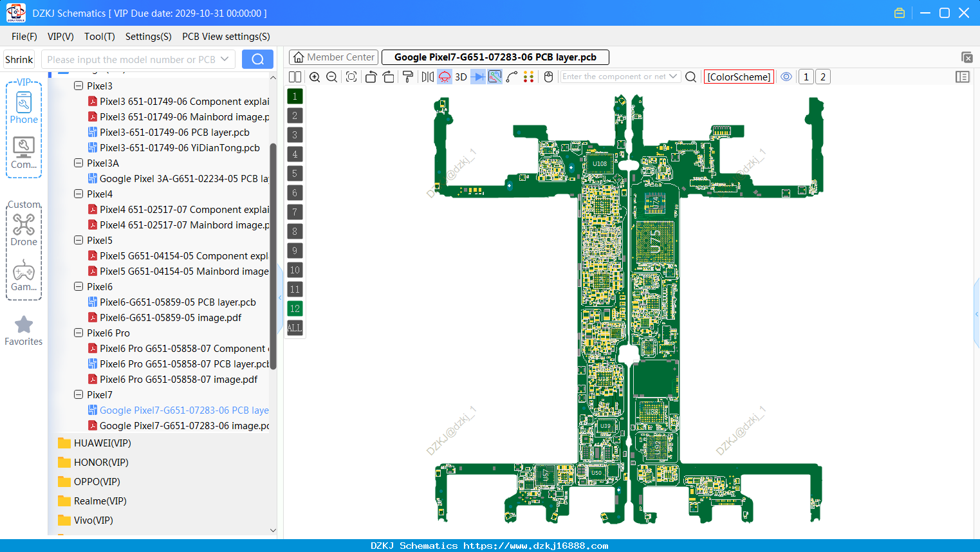Open Favorites in the sidebar

[x=24, y=331]
